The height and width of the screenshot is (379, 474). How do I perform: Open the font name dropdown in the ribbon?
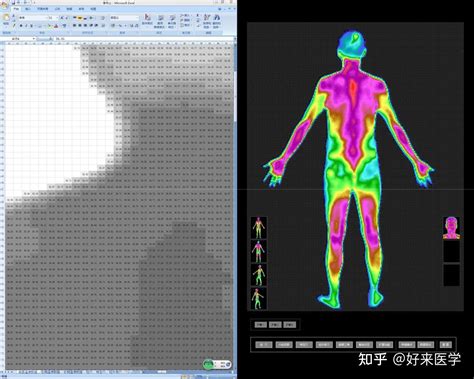click(47, 17)
